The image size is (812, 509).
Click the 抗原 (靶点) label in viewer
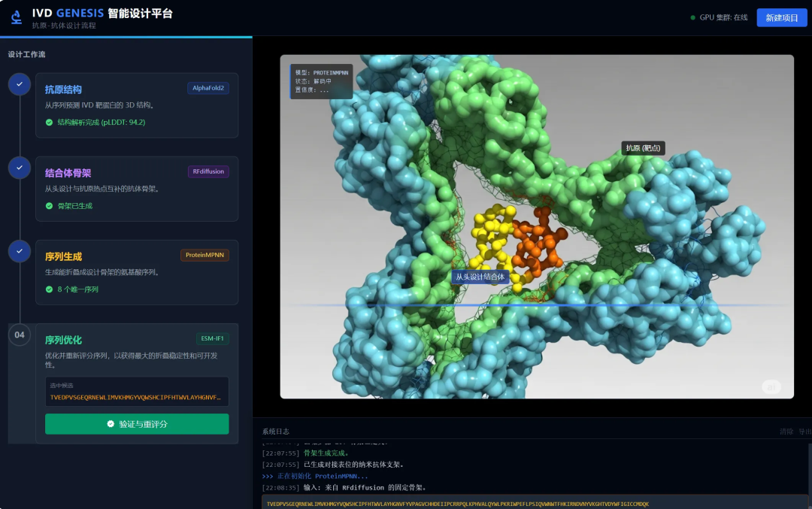click(x=643, y=148)
